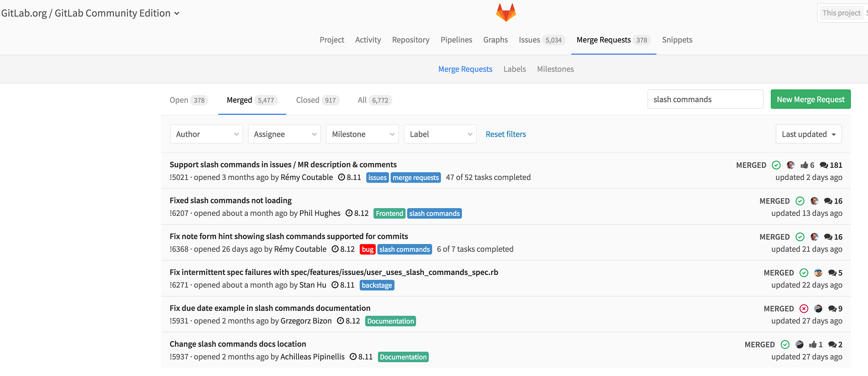This screenshot has width=868, height=376.
Task: Open comments icon on 'Fixed slash commands not loading'
Action: point(828,201)
